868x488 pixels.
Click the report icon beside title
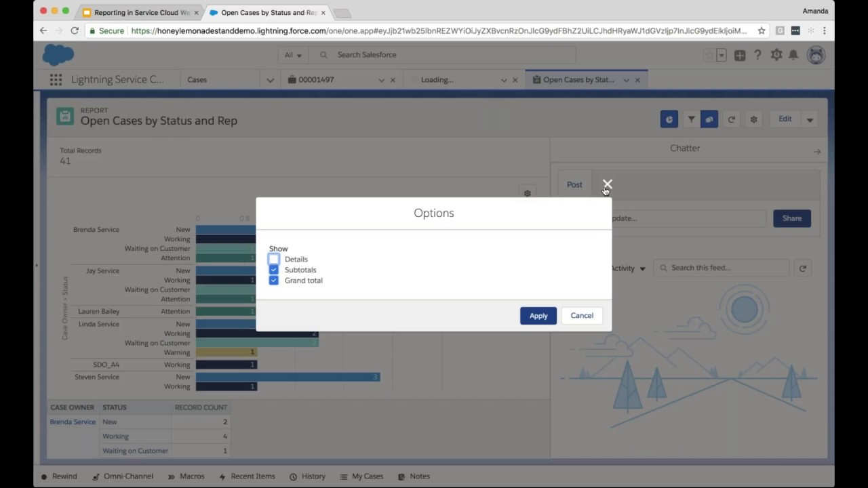click(65, 116)
